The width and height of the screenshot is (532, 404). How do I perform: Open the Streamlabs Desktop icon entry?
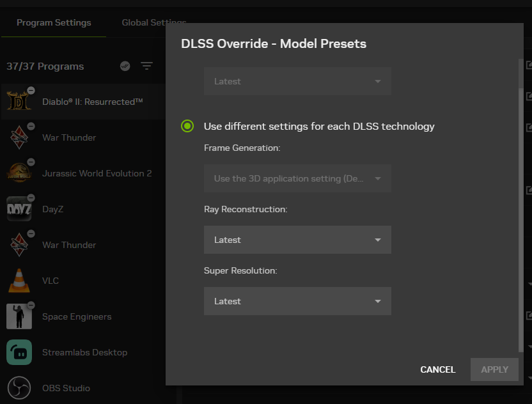pos(19,352)
